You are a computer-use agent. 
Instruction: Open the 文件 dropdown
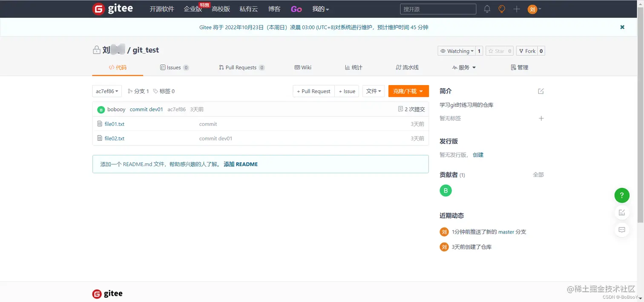(374, 91)
